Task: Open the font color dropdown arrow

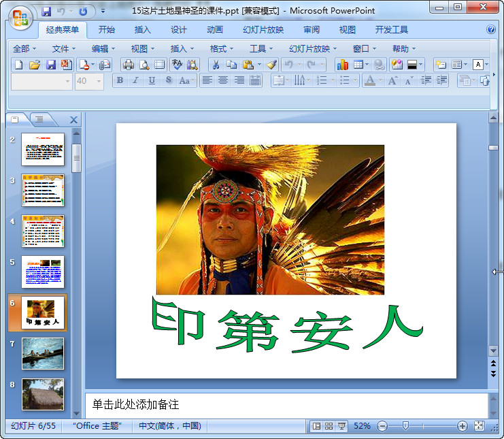Action: 381,80
